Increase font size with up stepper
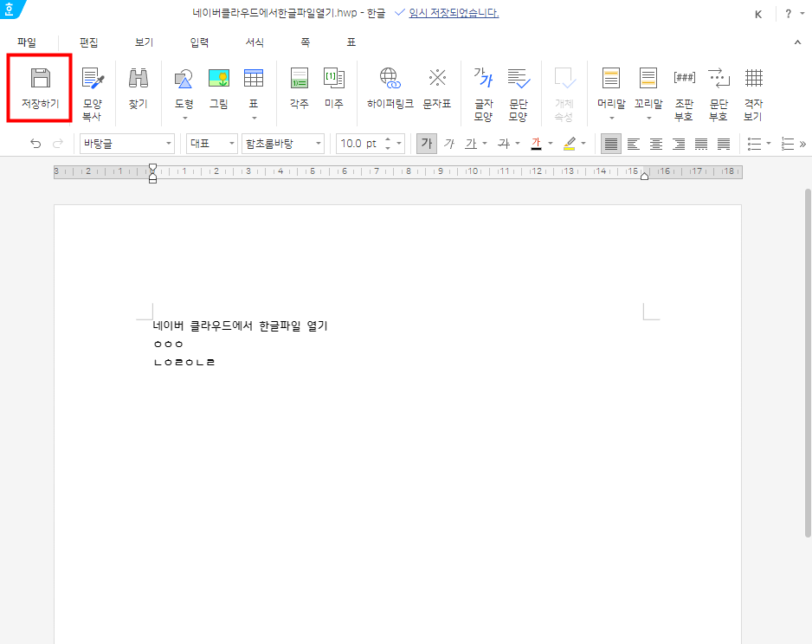The image size is (812, 644). click(x=387, y=139)
